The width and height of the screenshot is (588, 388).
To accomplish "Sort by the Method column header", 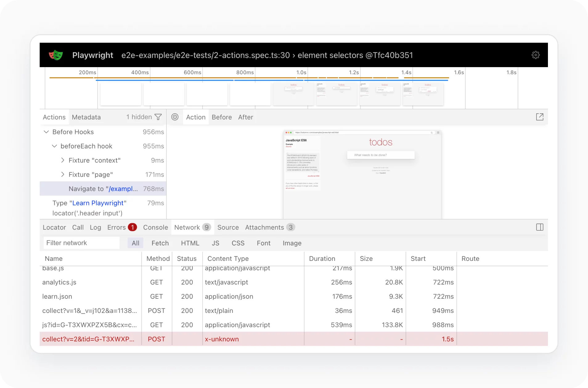I will click(x=157, y=259).
